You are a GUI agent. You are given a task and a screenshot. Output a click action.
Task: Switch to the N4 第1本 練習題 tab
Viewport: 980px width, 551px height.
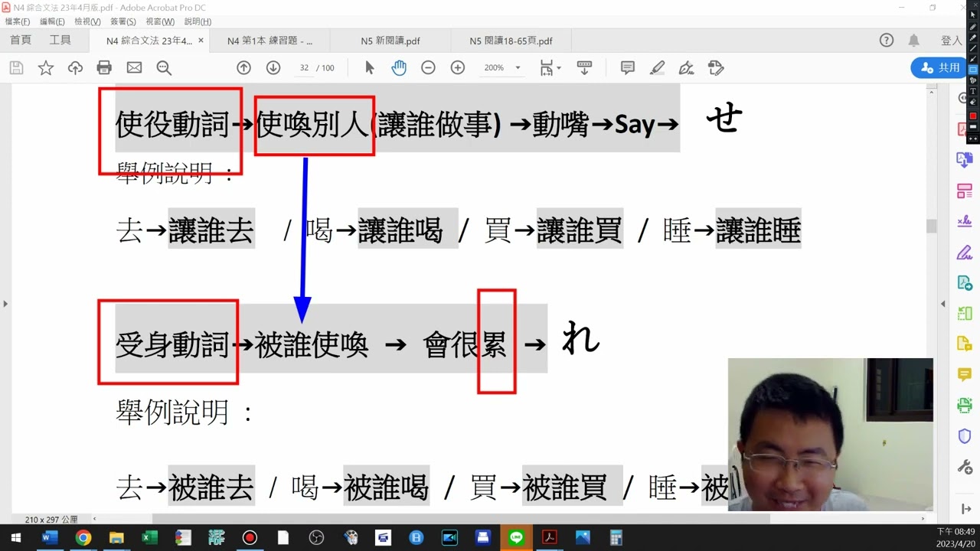click(269, 41)
